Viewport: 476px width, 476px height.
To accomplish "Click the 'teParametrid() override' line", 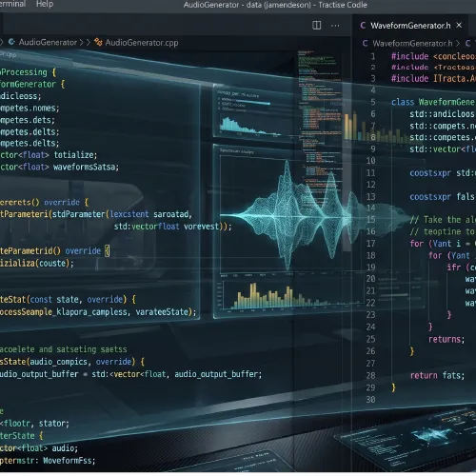I will pyautogui.click(x=55, y=251).
